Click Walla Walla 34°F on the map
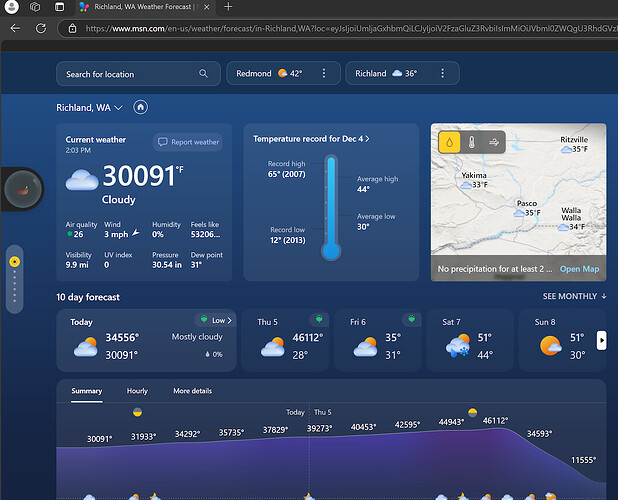 (571, 219)
